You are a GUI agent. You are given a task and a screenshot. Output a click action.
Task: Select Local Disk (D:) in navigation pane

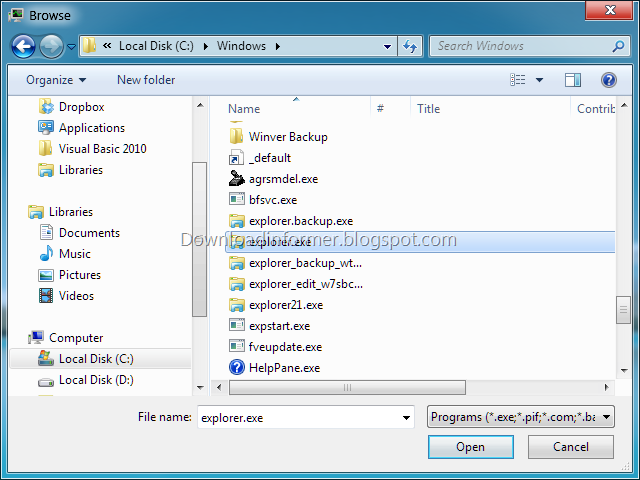point(86,380)
